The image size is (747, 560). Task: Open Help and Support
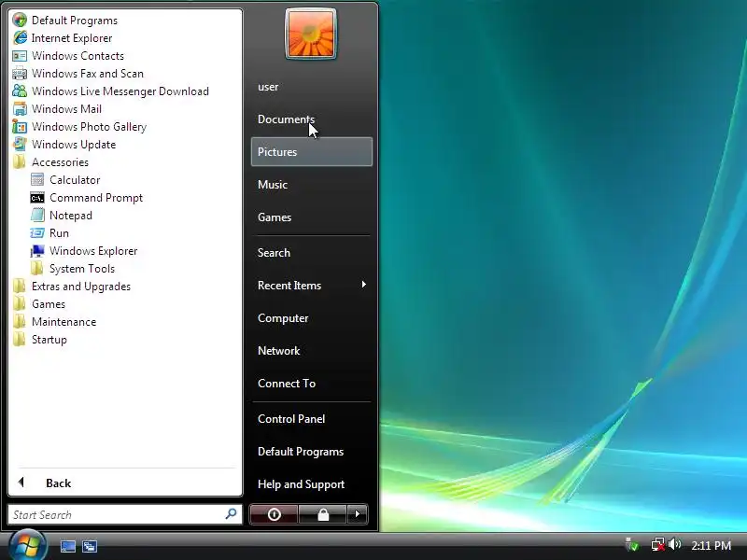pyautogui.click(x=312, y=484)
